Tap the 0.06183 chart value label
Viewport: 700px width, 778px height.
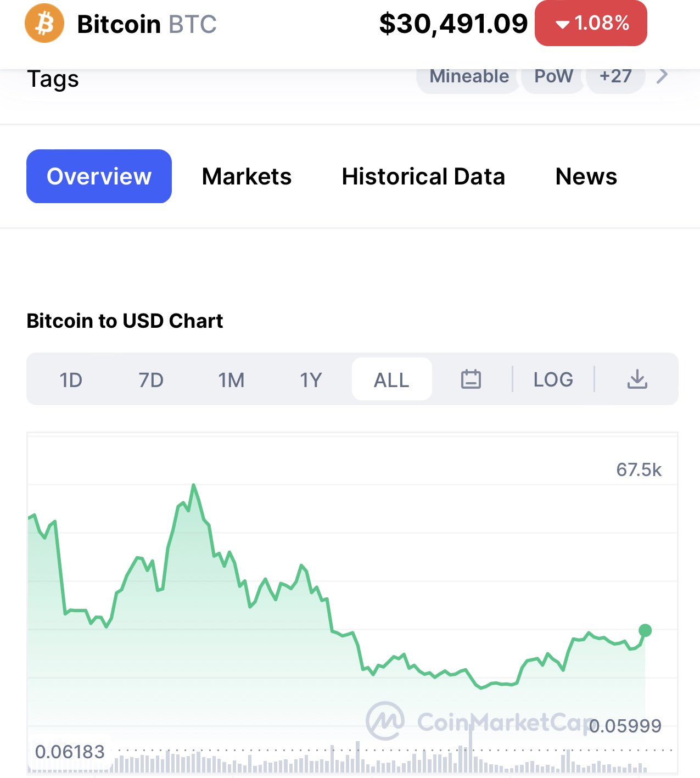(x=70, y=752)
